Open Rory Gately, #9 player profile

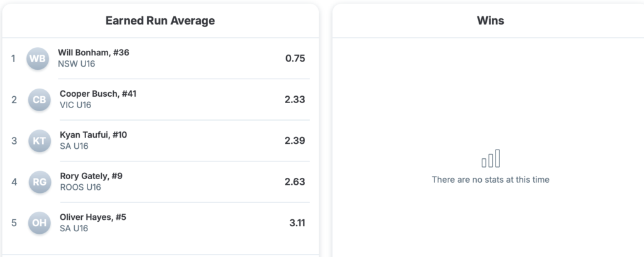[91, 176]
